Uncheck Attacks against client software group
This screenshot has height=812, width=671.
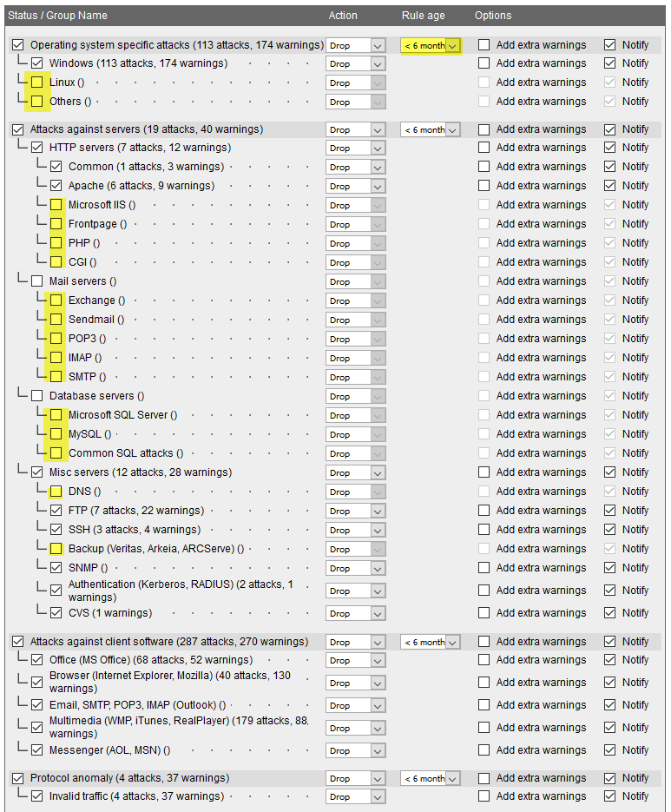[18, 642]
